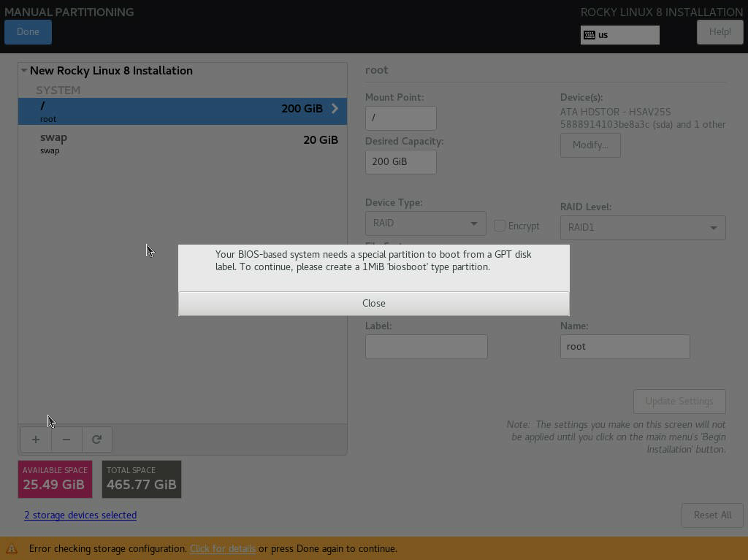Click the chevron arrow on root partition row
748x560 pixels.
(x=335, y=108)
